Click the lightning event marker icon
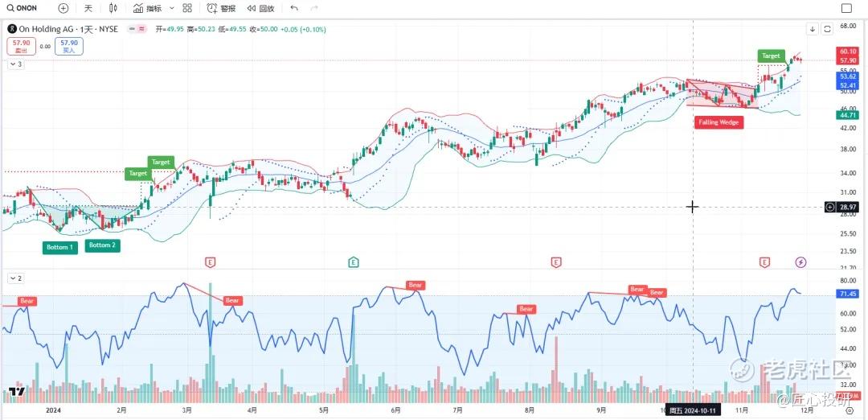Image resolution: width=868 pixels, height=420 pixels. click(800, 262)
